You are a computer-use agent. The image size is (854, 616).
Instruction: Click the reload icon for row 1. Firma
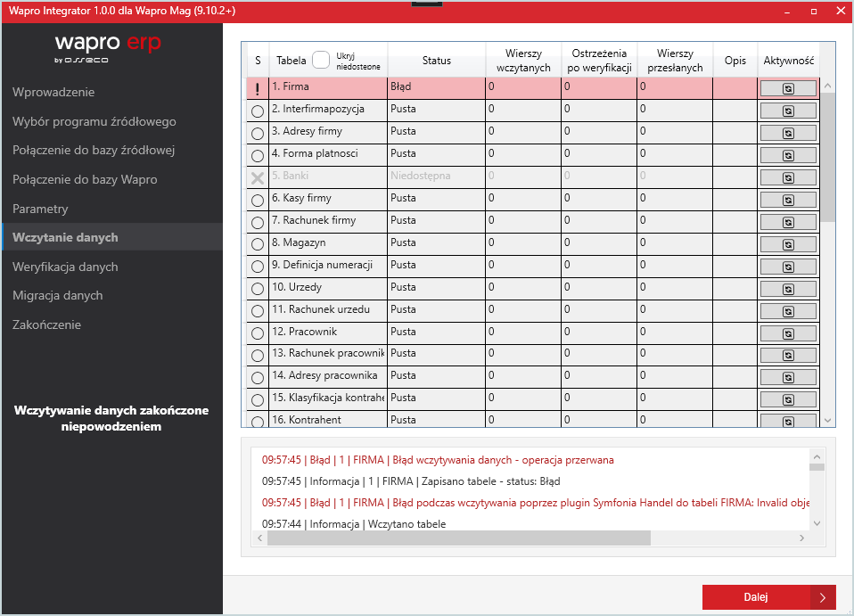[x=788, y=87]
